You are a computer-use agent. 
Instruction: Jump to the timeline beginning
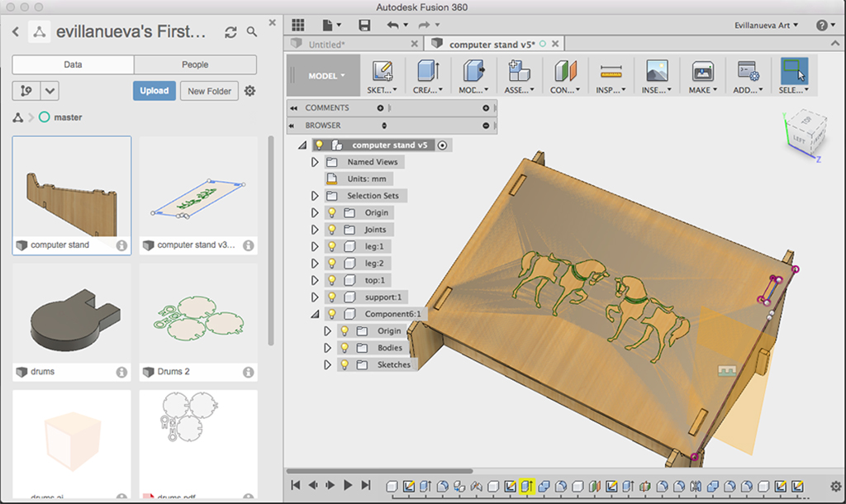[296, 485]
